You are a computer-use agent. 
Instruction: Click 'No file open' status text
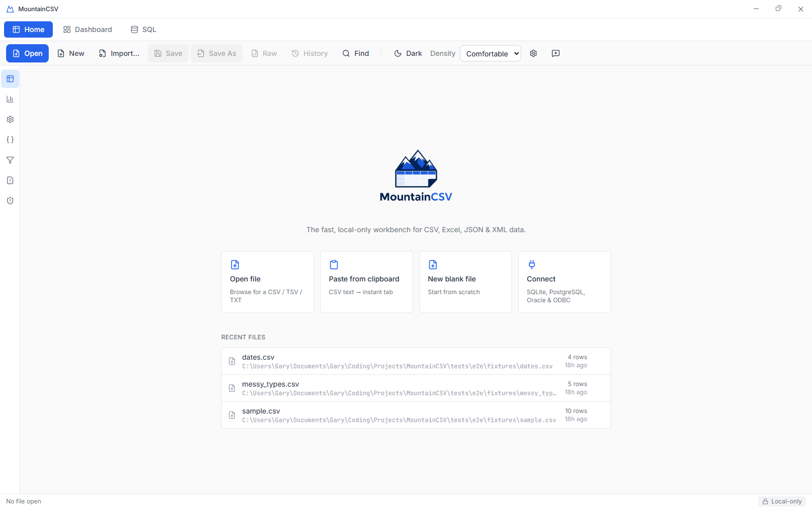[x=24, y=501]
